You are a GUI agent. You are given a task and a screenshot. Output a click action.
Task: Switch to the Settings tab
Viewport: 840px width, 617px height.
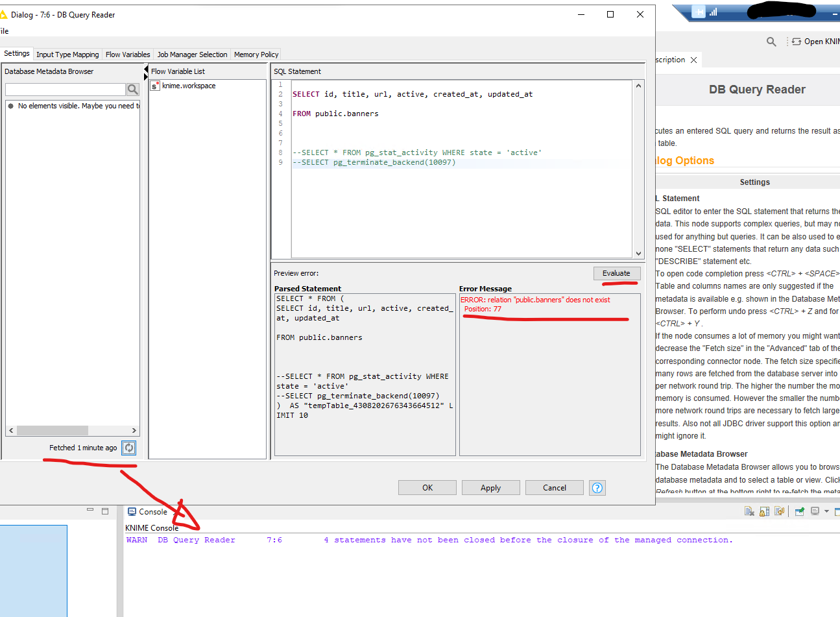[17, 54]
